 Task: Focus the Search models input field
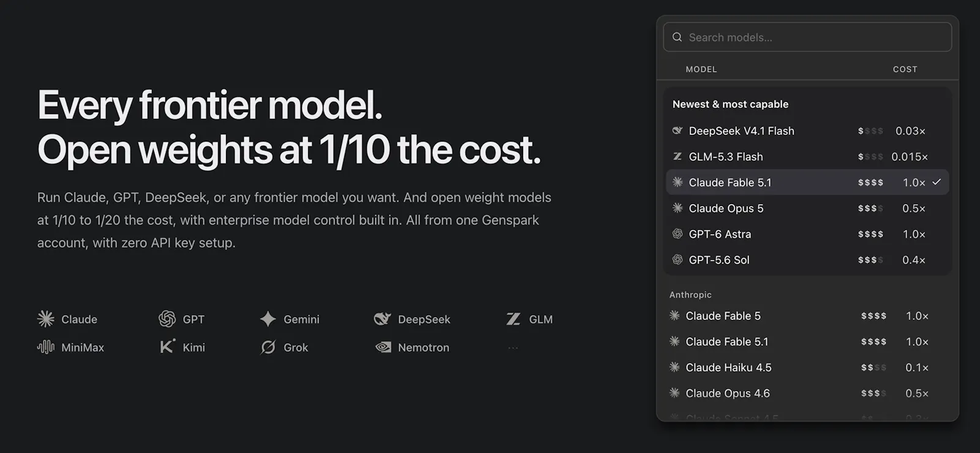click(807, 37)
